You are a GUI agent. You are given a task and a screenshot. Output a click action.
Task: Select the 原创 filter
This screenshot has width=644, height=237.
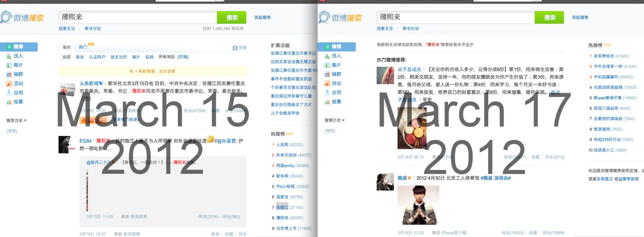[x=80, y=57]
